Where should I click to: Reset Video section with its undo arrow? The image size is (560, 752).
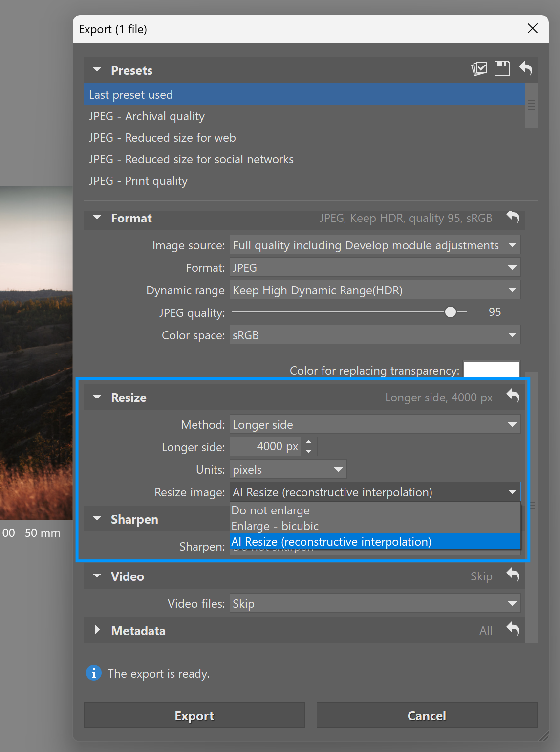513,575
